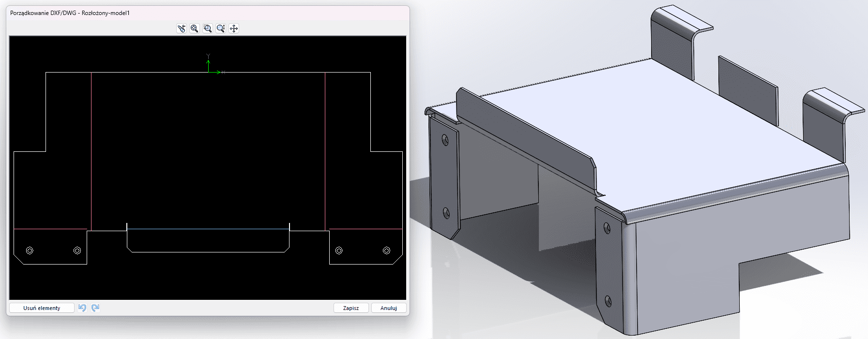Viewport: 868px width, 339px height.
Task: Click the 'Zapisz' save button
Action: (351, 308)
